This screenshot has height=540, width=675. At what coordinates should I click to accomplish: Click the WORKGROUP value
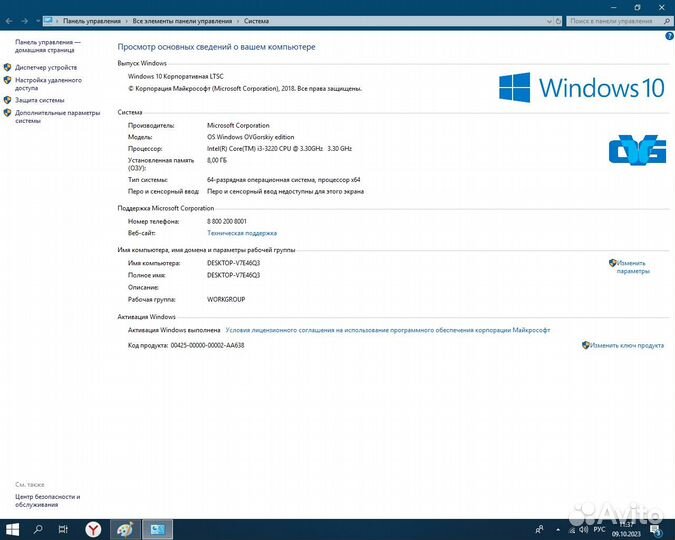point(226,299)
